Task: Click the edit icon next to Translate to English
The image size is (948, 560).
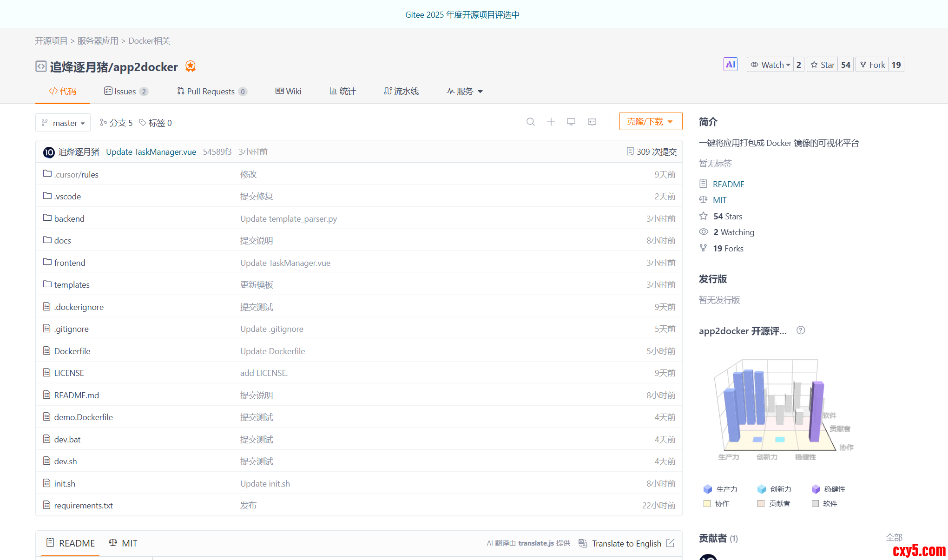Action: point(670,543)
